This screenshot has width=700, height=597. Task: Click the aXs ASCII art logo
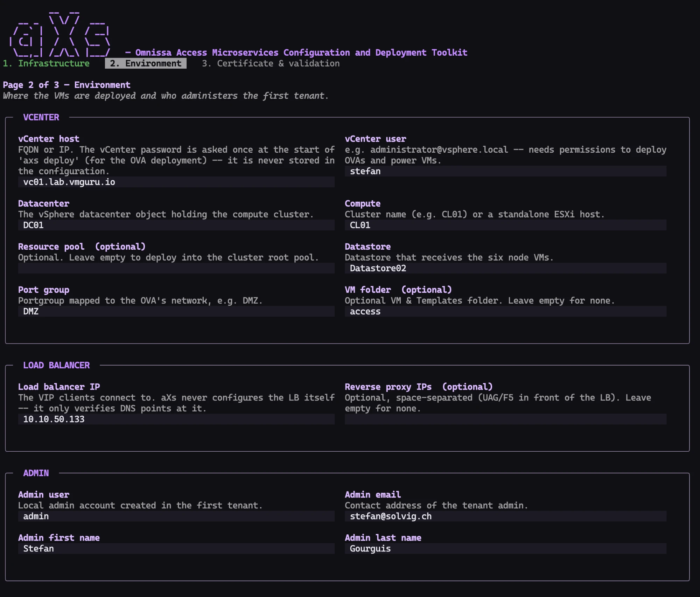[x=59, y=34]
